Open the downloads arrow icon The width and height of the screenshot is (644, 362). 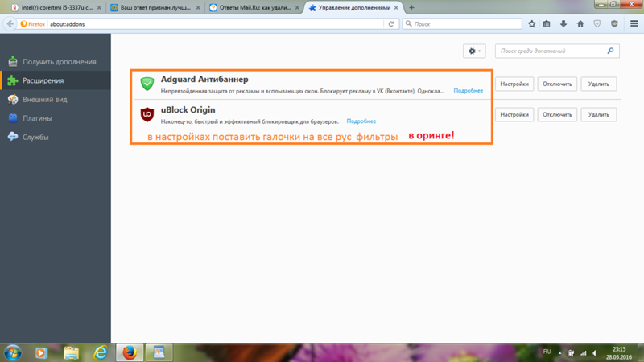[563, 24]
